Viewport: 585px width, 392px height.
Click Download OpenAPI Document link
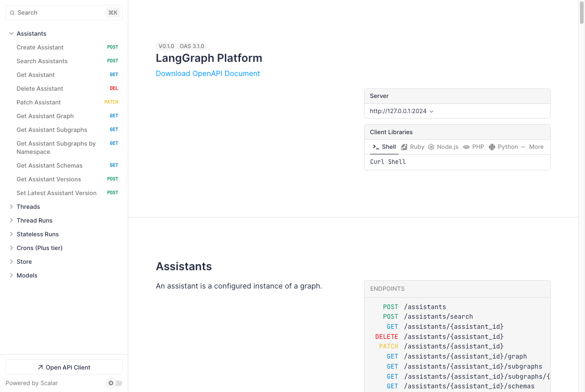208,73
